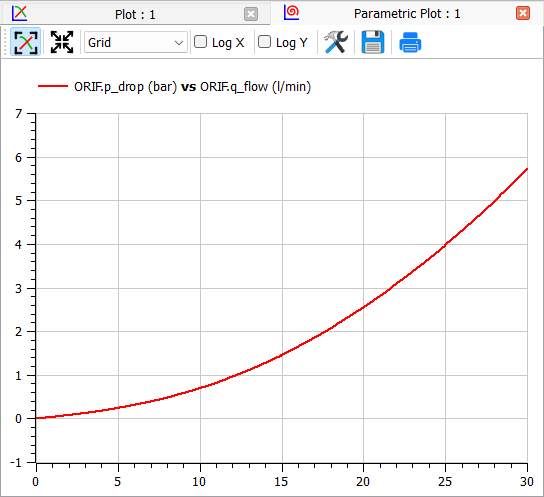Image resolution: width=544 pixels, height=497 pixels.
Task: Click the ORIF.p_drop legend label
Action: click(193, 86)
